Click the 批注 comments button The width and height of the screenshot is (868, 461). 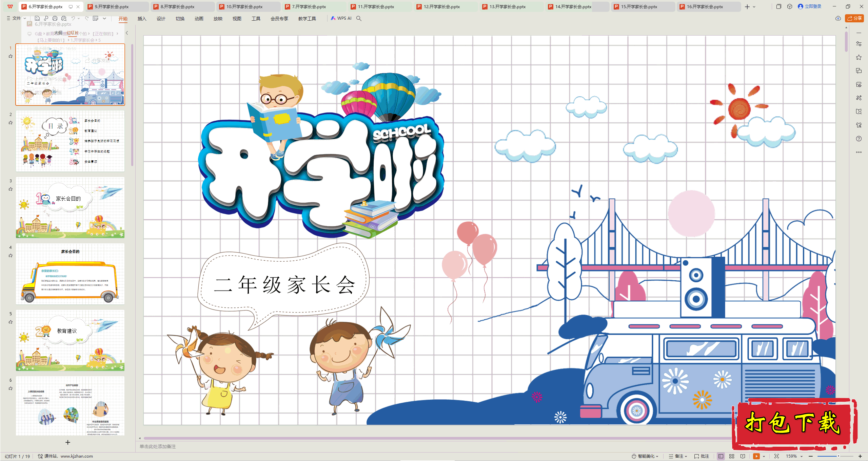(702, 456)
